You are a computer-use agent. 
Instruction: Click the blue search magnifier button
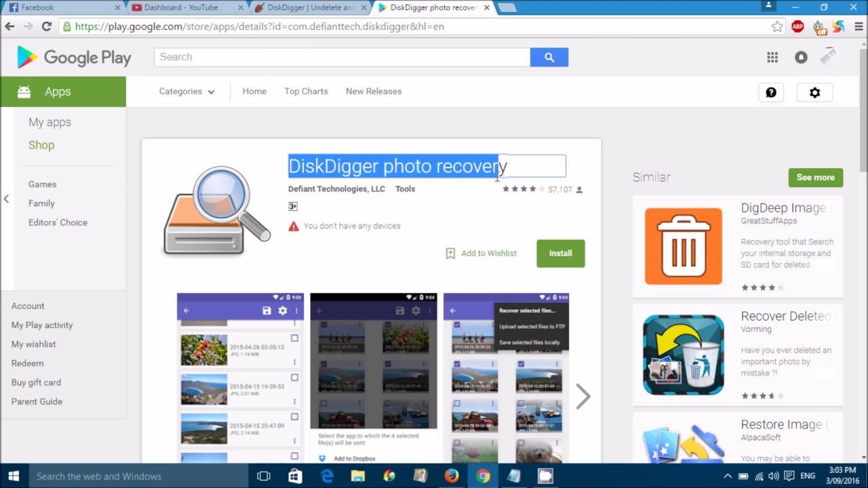549,57
